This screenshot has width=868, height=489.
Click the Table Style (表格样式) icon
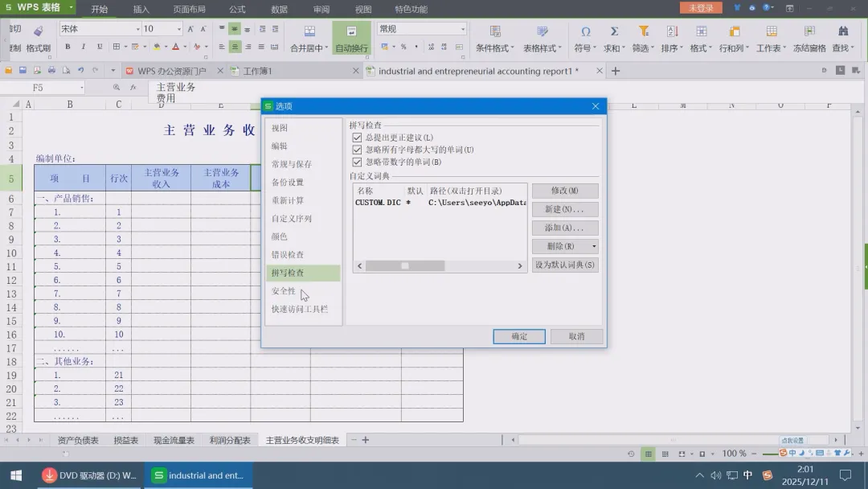542,31
